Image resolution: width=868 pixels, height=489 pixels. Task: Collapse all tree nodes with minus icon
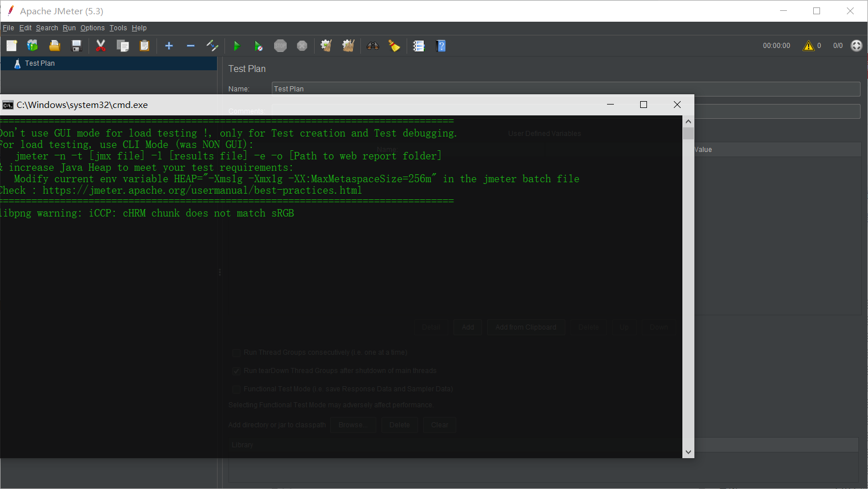pos(191,46)
